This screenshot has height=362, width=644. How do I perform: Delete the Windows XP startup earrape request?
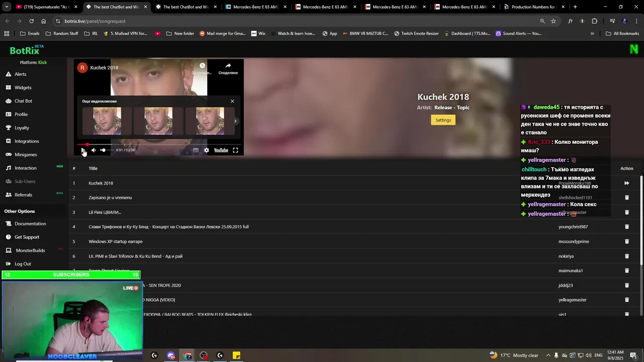tap(627, 241)
